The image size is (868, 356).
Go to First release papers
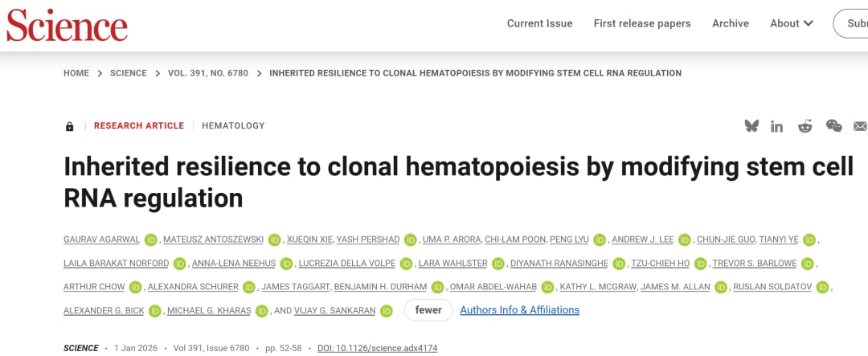pyautogui.click(x=642, y=23)
